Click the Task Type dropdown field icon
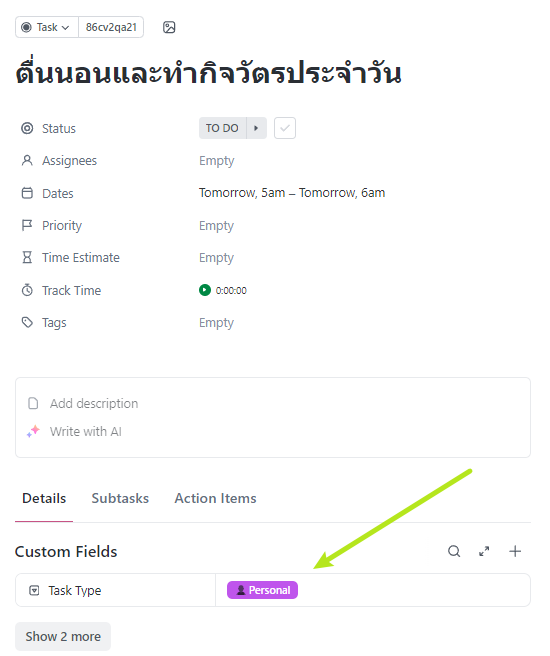 (34, 590)
